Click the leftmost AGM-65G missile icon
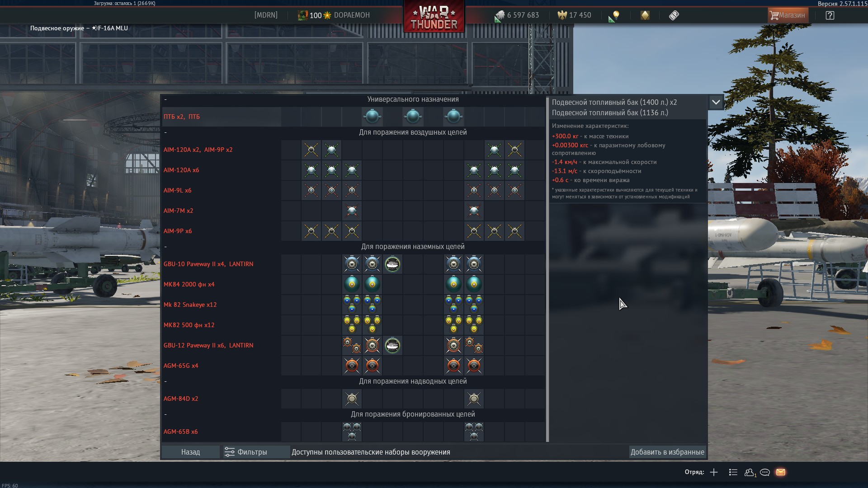The image size is (868, 488). click(x=352, y=366)
